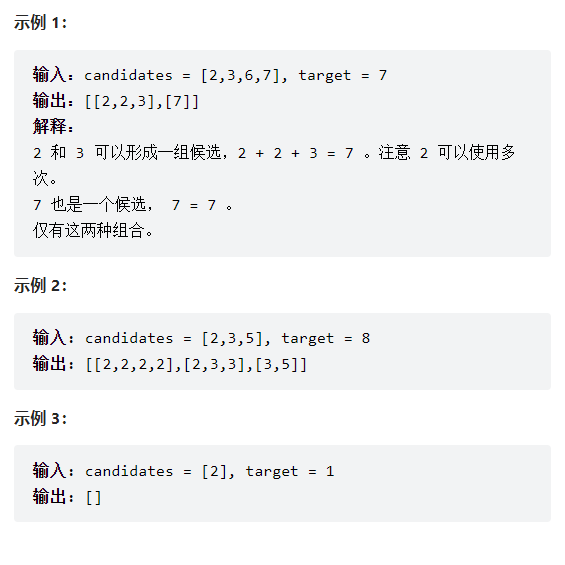565x565 pixels.
Task: Click target = 1 in example 3
Action: [290, 471]
